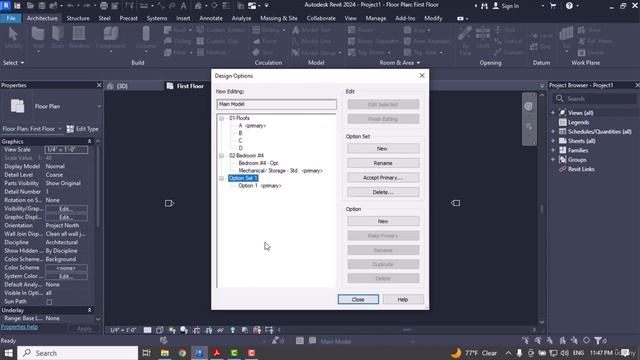Select the Wall tool in the ribbon
The width and height of the screenshot is (640, 360).
point(38,38)
